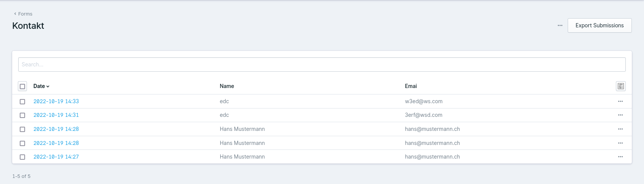Click the email w3ed@ws.com
This screenshot has height=184, width=644.
pyautogui.click(x=424, y=101)
